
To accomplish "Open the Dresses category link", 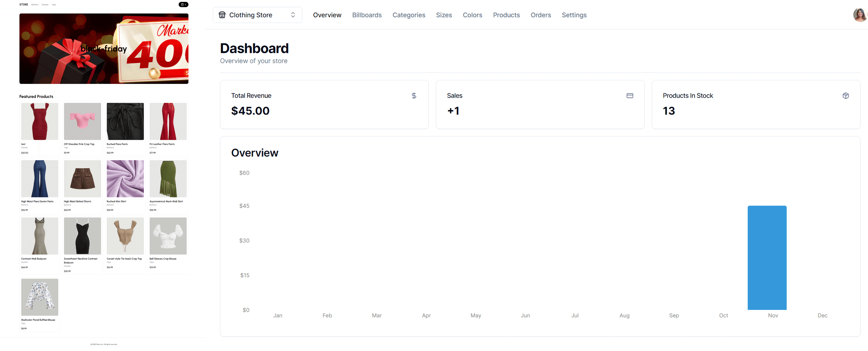I will click(x=45, y=5).
